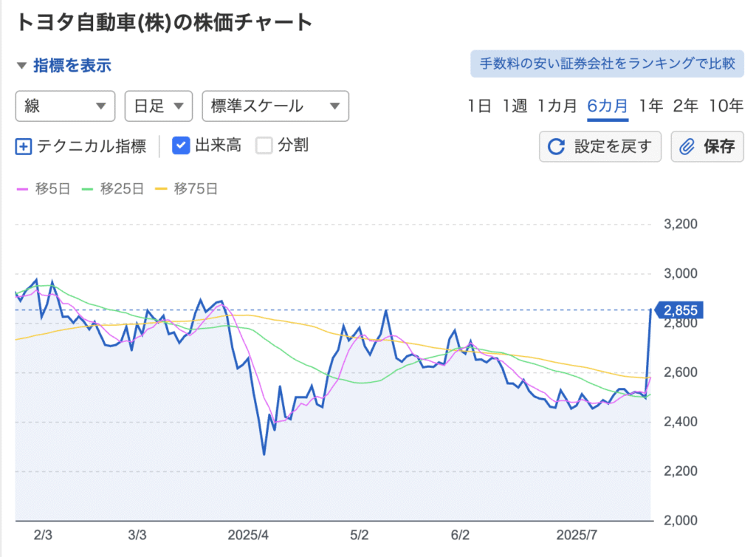
Task: Click the reload icon in 設定を戻す
Action: [x=556, y=146]
